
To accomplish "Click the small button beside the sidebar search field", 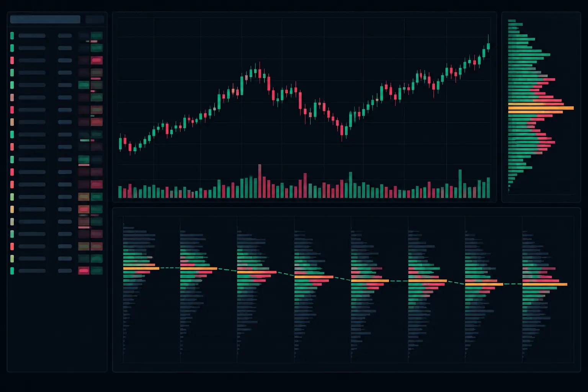I will (x=95, y=20).
